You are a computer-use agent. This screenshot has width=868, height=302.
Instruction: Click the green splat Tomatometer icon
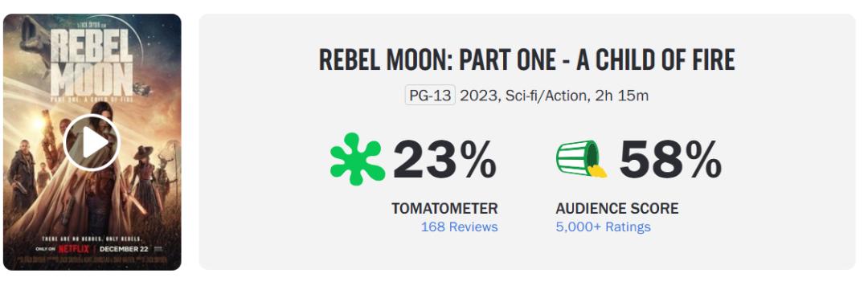click(358, 159)
